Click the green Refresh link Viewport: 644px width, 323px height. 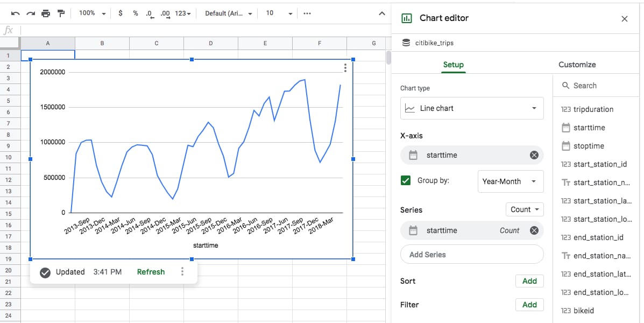click(151, 272)
